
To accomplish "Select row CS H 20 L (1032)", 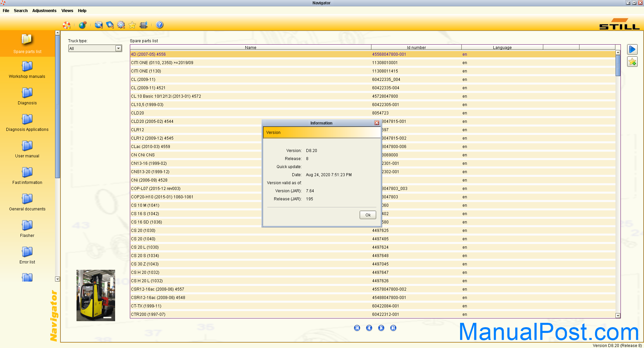I will coord(373,281).
